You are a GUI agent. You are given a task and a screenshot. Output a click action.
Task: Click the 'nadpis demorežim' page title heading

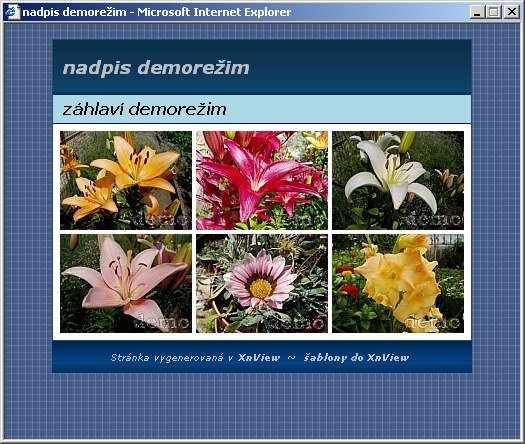coord(156,68)
